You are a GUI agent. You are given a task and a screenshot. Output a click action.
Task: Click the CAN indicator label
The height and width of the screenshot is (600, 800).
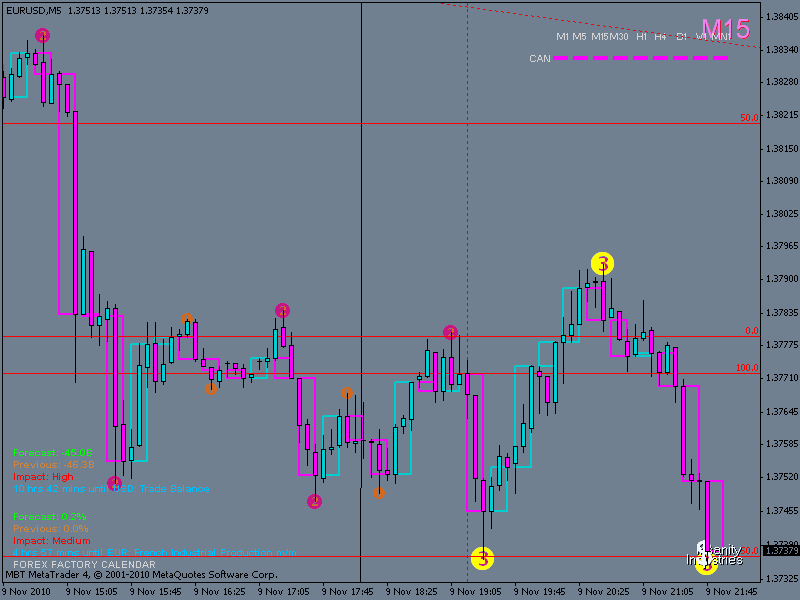pos(540,59)
